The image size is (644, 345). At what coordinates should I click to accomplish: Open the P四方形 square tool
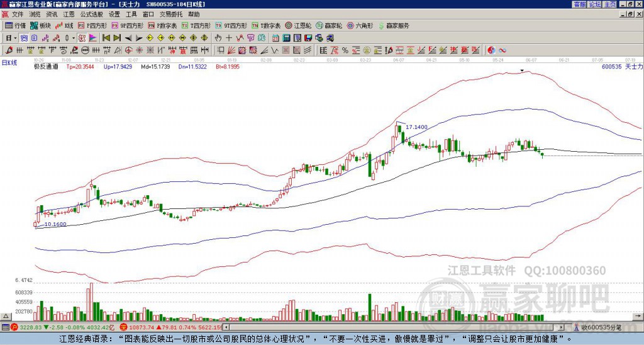pyautogui.click(x=92, y=25)
